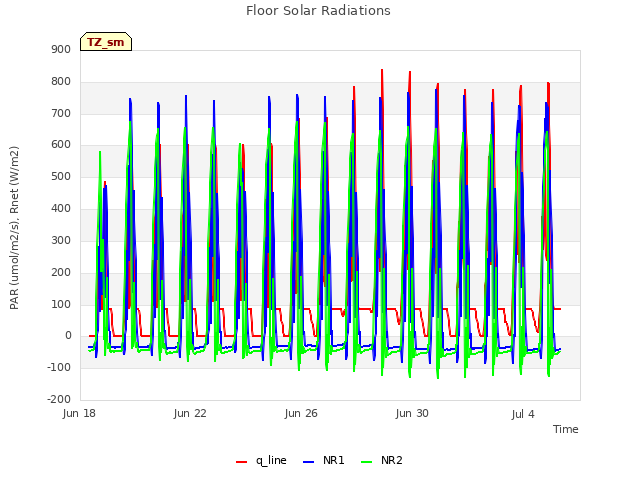640x480 pixels.
Task: Click the Jun 22 x-axis tick label
Action: (x=190, y=413)
